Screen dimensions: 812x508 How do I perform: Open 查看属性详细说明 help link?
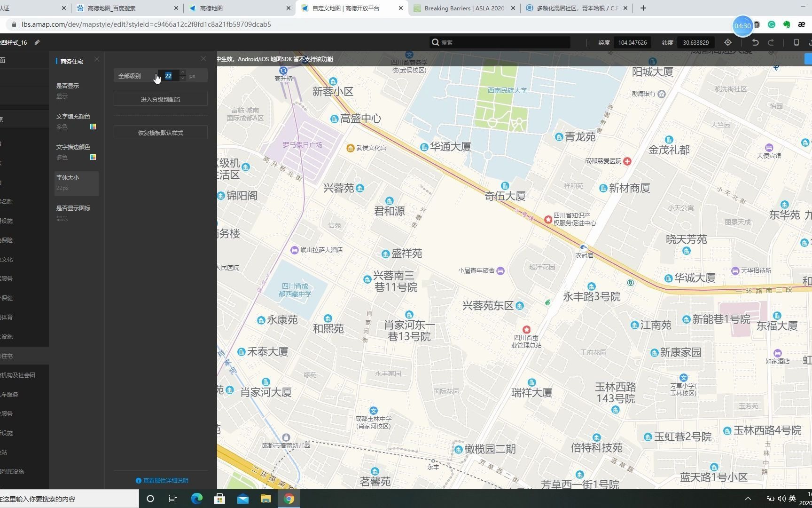(x=162, y=480)
